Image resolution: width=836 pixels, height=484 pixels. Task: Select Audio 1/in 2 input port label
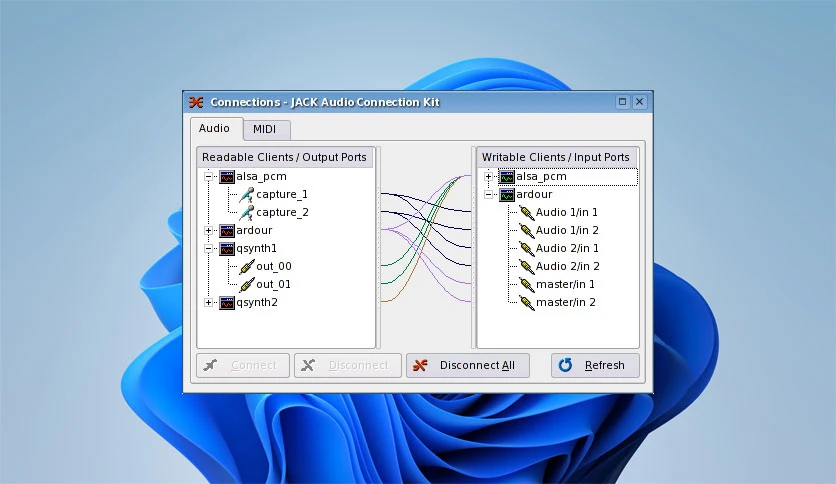[567, 231]
